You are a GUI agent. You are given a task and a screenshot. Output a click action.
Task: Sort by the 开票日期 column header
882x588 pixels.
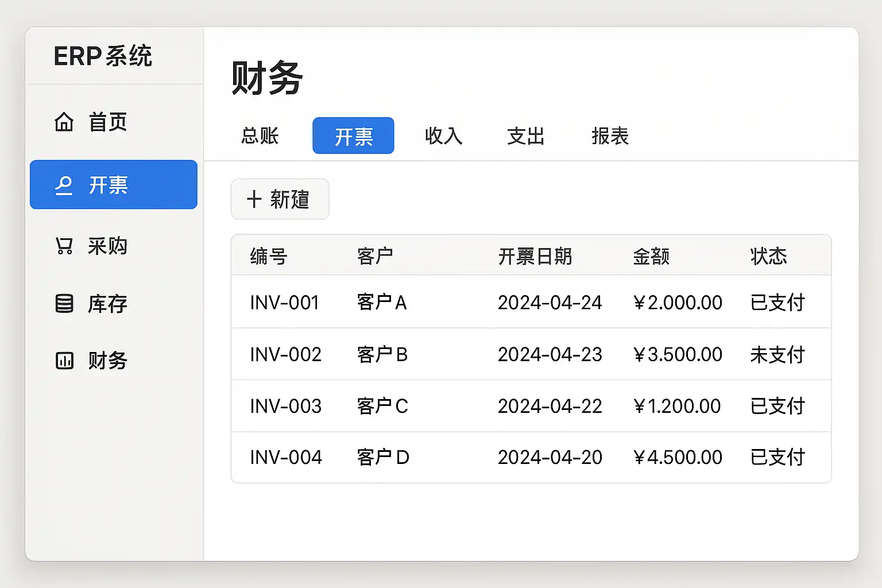tap(535, 256)
